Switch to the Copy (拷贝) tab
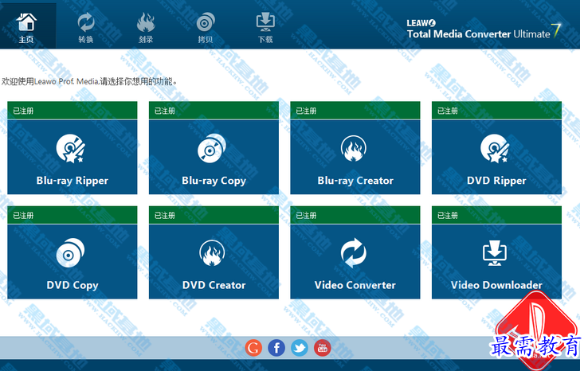 tap(206, 27)
